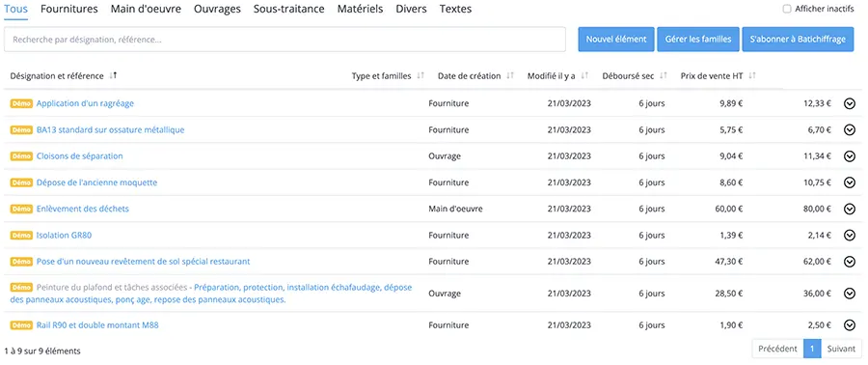Click Démo badge on Dépose de l'ancienne moquette
868x365 pixels.
21,182
